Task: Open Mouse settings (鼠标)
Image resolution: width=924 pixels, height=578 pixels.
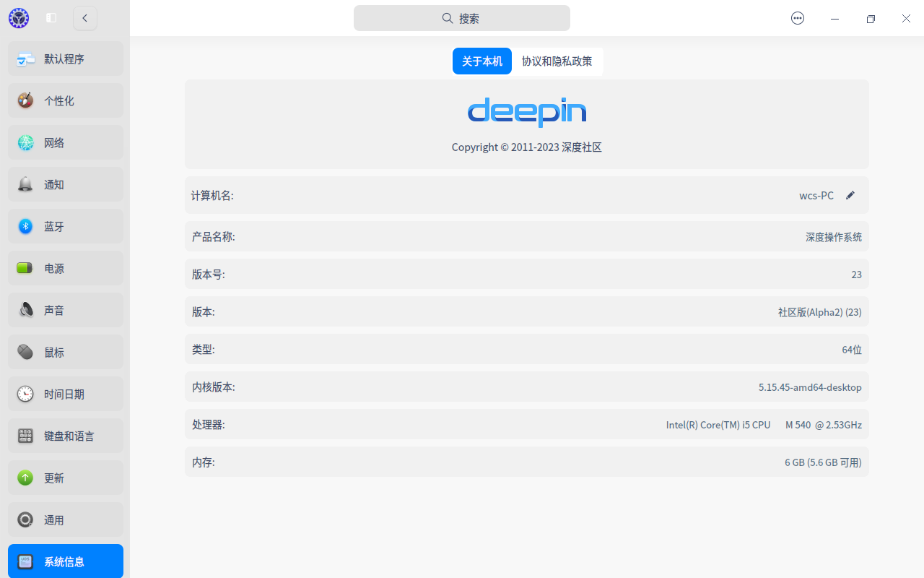Action: click(65, 352)
